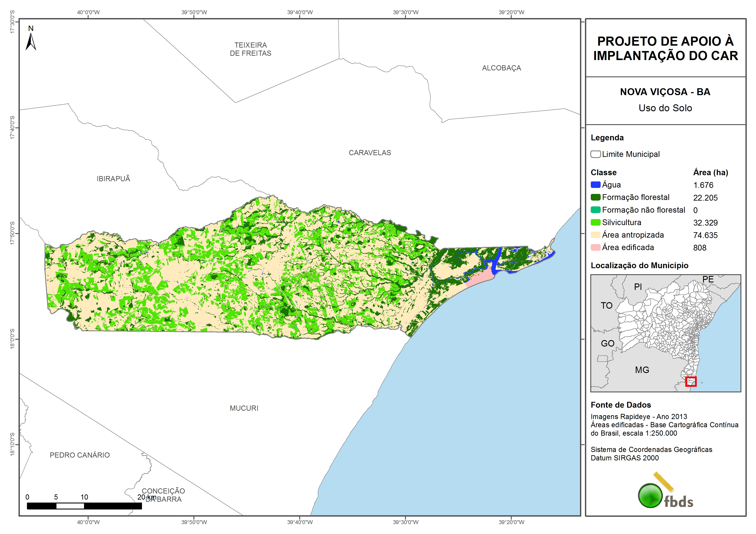
Task: Click the PEDRO CANÁRIO label
Action: (80, 455)
